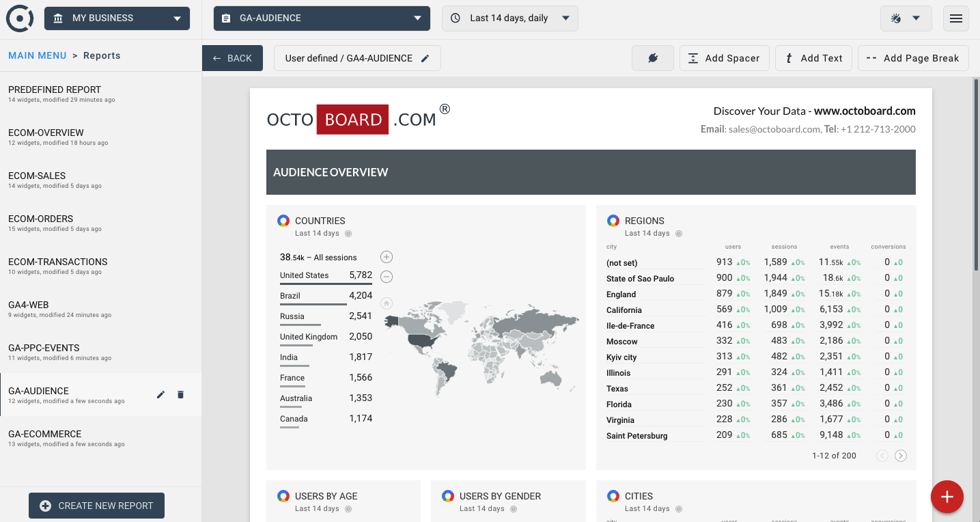Click the OCTOBOARD.COM report logo
This screenshot has width=980, height=522.
[x=359, y=119]
